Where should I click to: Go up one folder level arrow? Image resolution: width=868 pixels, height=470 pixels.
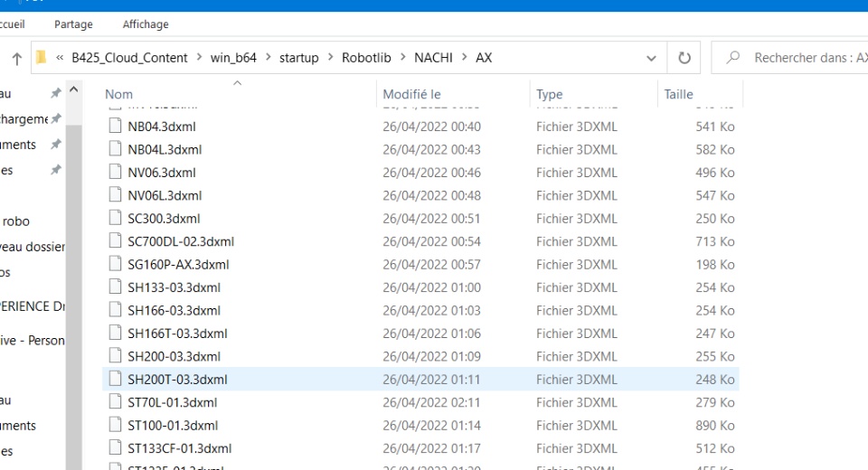(x=16, y=58)
